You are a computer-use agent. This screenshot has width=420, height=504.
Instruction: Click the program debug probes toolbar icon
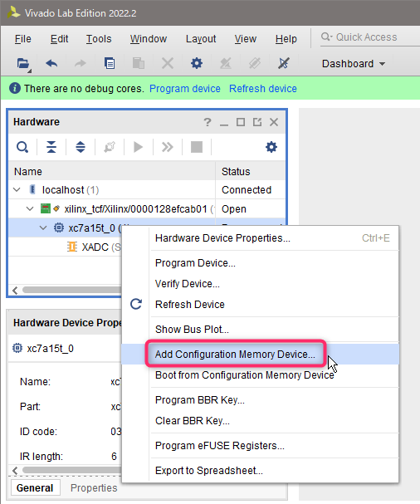click(226, 63)
